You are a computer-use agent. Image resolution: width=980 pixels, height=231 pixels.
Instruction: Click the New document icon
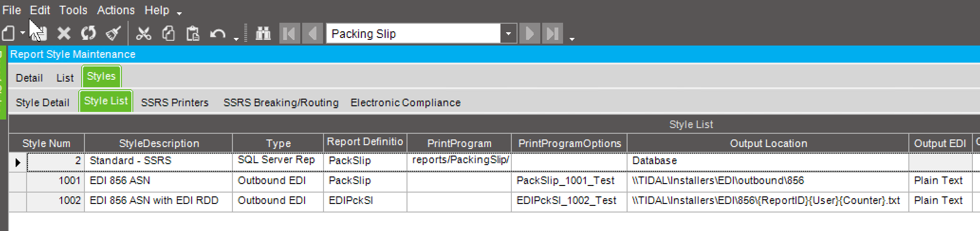[x=9, y=34]
